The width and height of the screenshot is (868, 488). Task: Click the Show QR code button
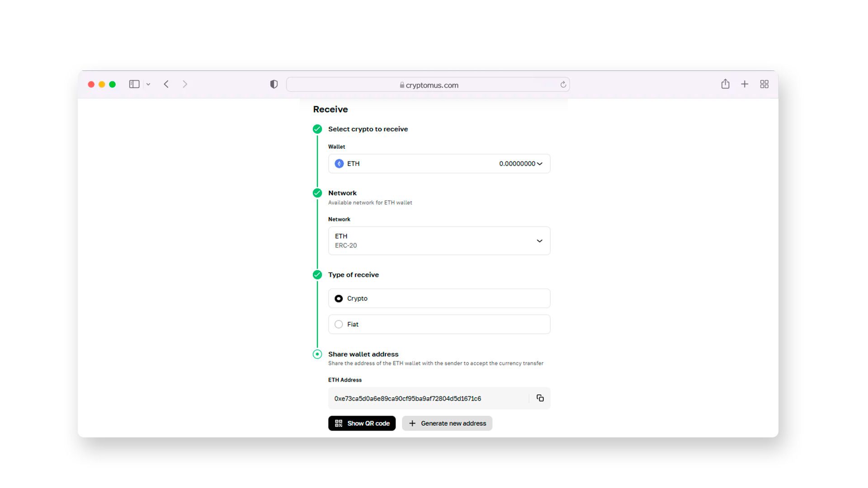pyautogui.click(x=362, y=423)
